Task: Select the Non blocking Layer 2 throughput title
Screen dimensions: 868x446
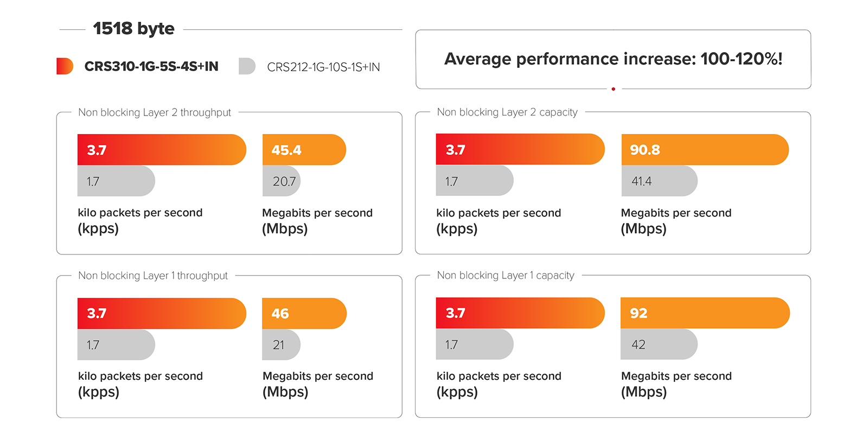Action: [155, 112]
